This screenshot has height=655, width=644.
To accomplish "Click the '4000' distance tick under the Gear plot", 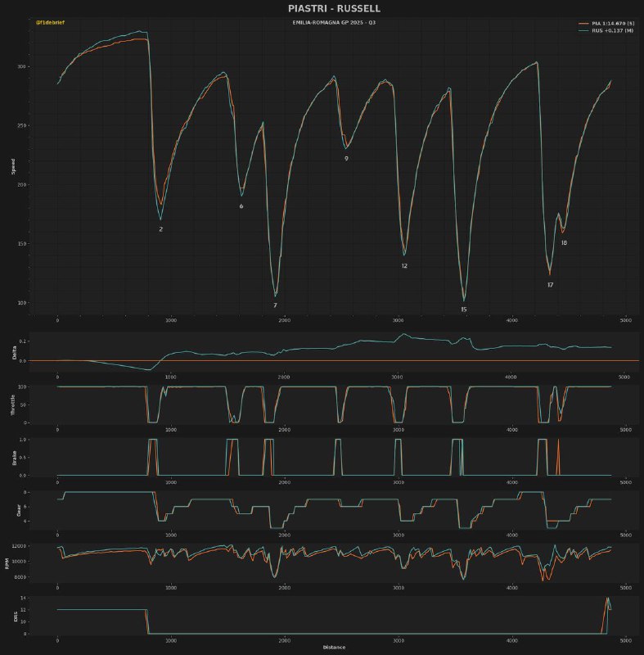I will [x=511, y=535].
